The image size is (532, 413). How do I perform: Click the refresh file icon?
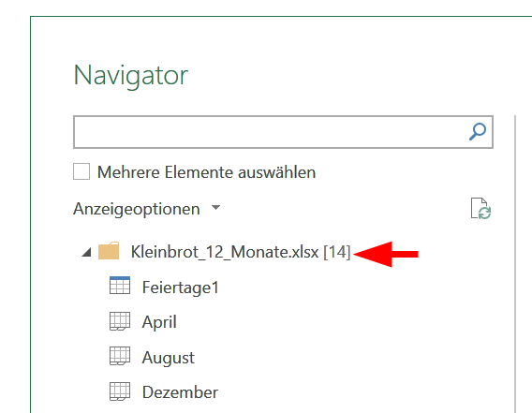pos(480,208)
